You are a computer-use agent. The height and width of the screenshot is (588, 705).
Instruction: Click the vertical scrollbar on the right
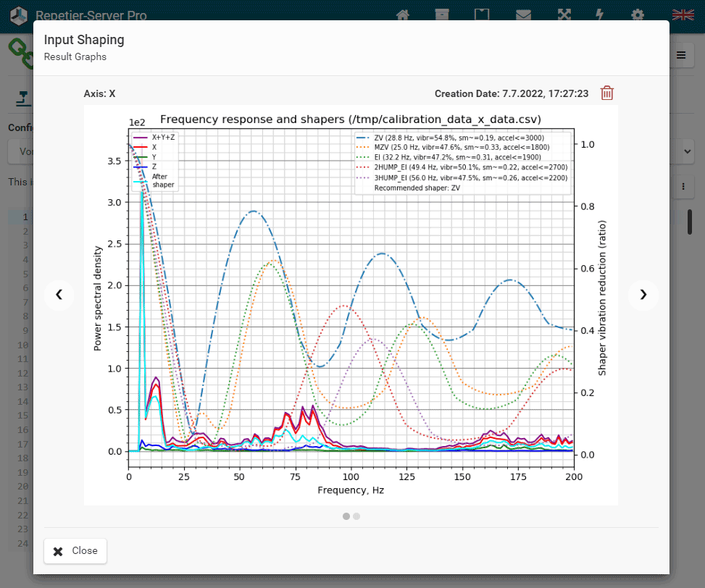[x=690, y=222]
